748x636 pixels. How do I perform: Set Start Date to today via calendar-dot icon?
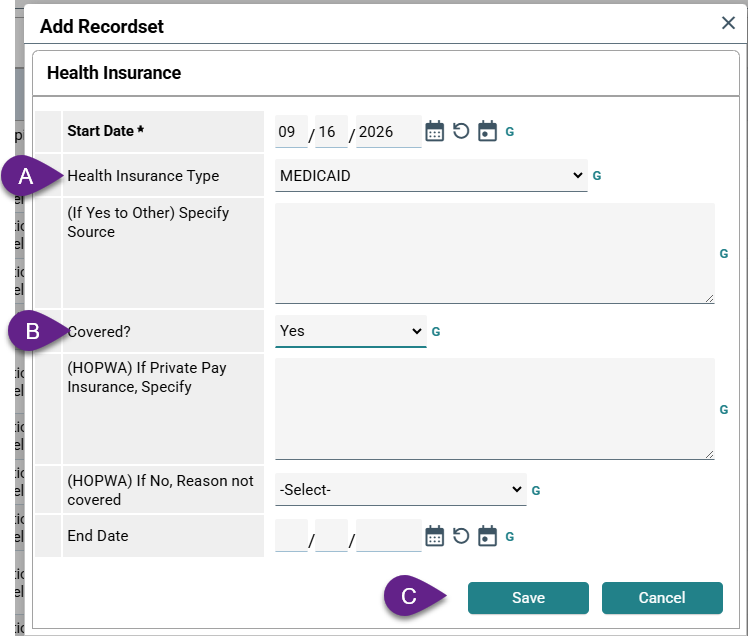[x=487, y=131]
